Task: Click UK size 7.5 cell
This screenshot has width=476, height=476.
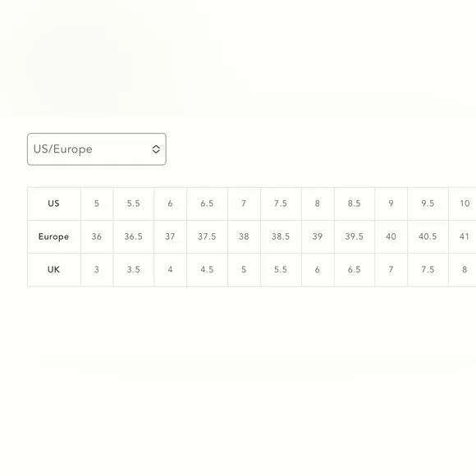Action: coord(428,269)
